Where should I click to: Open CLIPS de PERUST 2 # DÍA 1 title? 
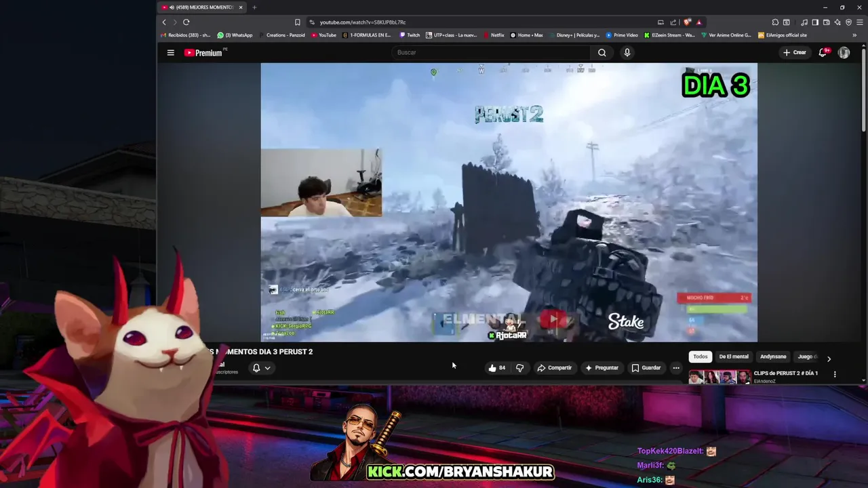(786, 373)
